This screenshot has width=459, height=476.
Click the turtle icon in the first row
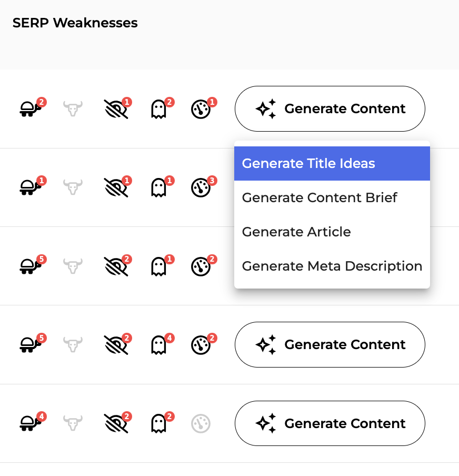[30, 109]
